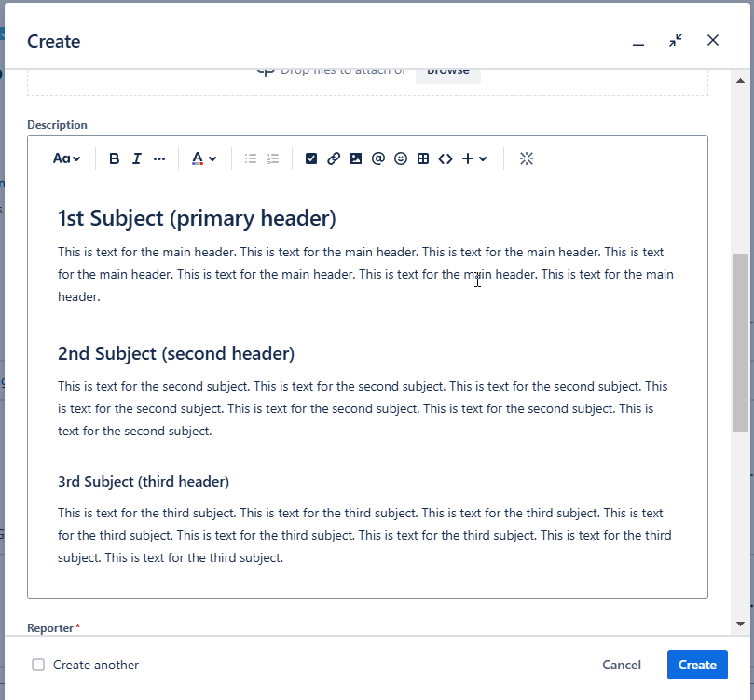Mention a user with the @ icon
Screen dimensions: 754x700
(x=377, y=158)
